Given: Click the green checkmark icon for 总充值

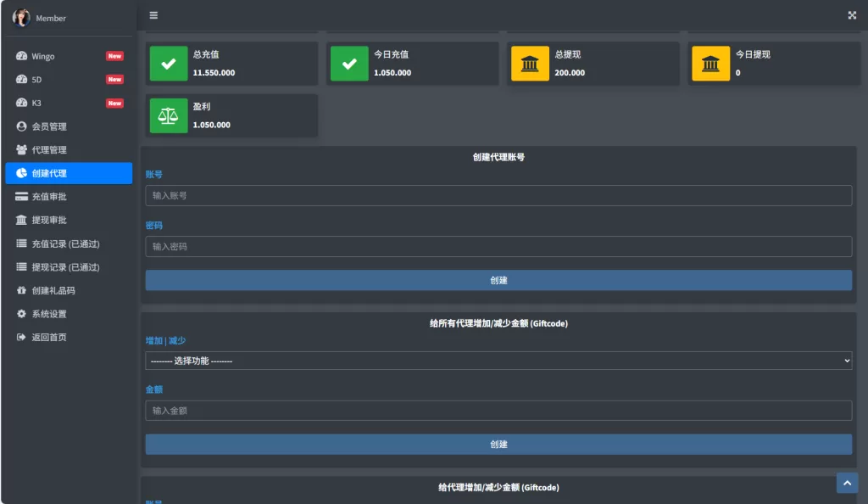Looking at the screenshot, I should click(169, 64).
